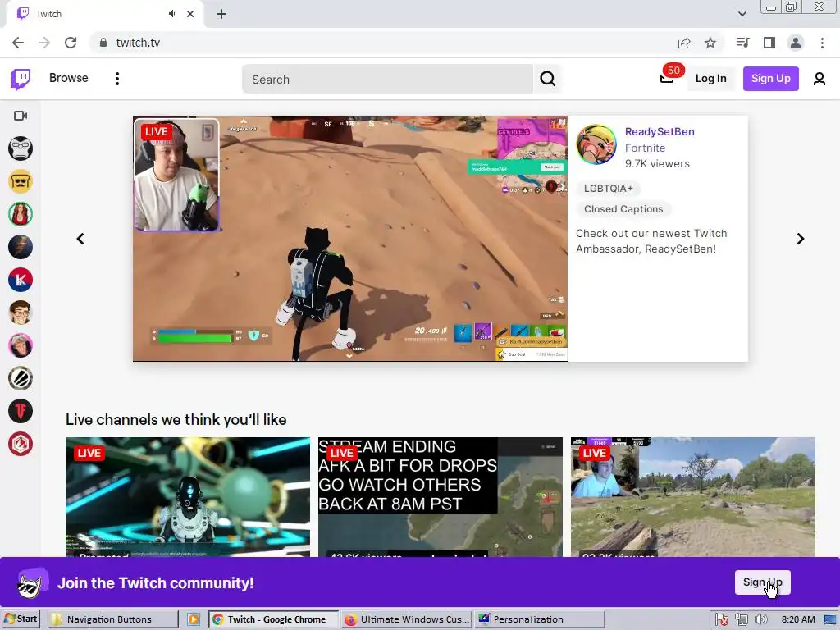Viewport: 840px width, 630px height.
Task: Open the notifications inbox with 50 badge
Action: pos(667,79)
